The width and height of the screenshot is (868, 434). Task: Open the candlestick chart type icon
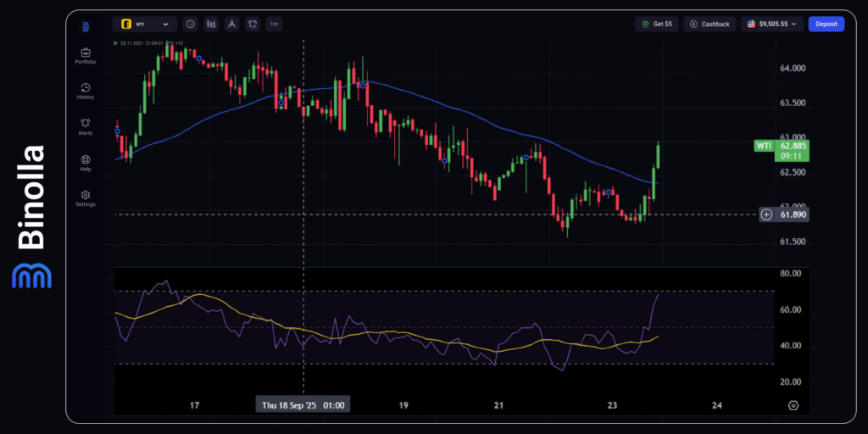click(210, 25)
